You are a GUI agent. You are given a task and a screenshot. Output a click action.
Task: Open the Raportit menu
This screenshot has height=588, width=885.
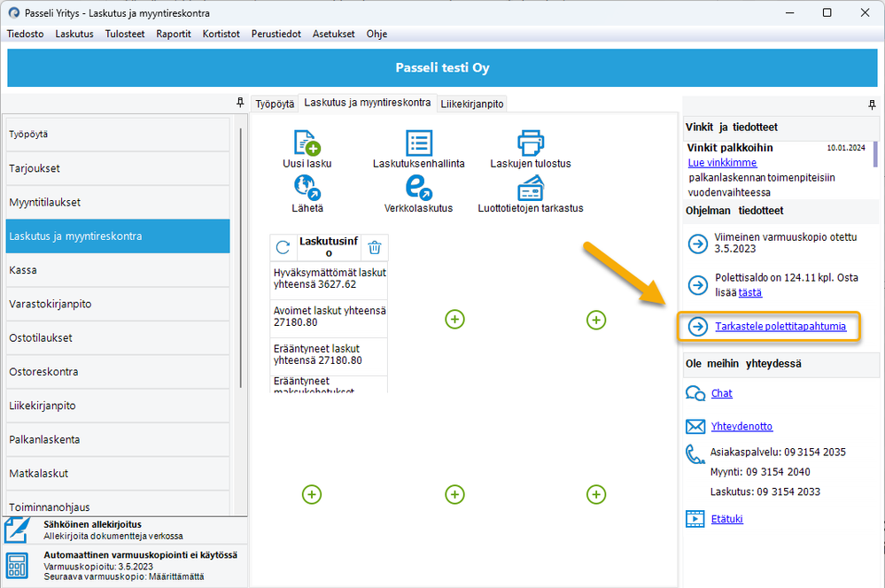pos(174,34)
